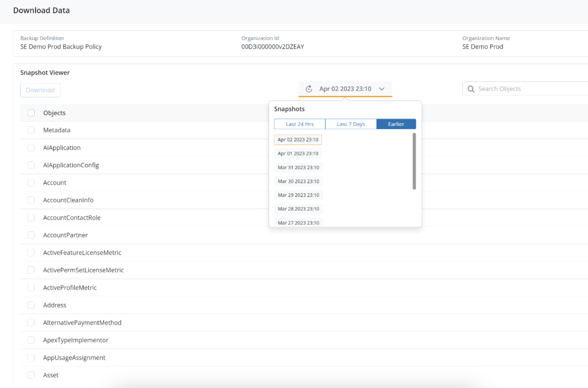Check the Account object checkbox
The image size is (588, 388).
31,182
